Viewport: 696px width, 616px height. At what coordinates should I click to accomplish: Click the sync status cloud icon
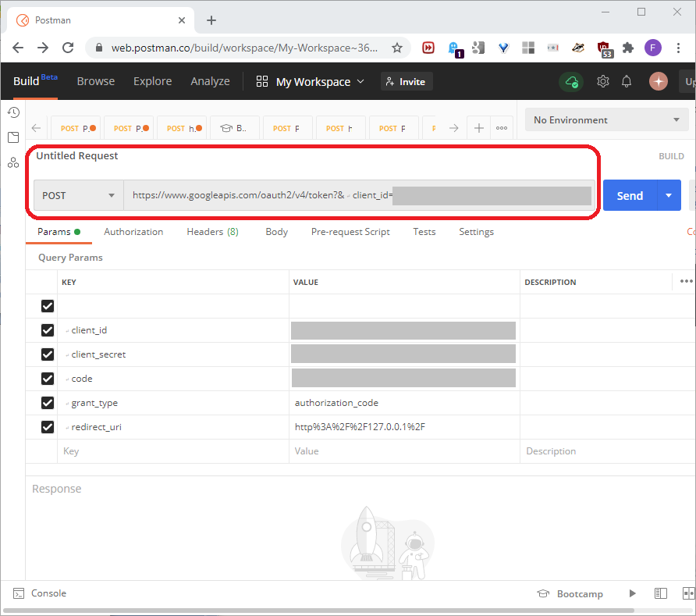pyautogui.click(x=571, y=82)
